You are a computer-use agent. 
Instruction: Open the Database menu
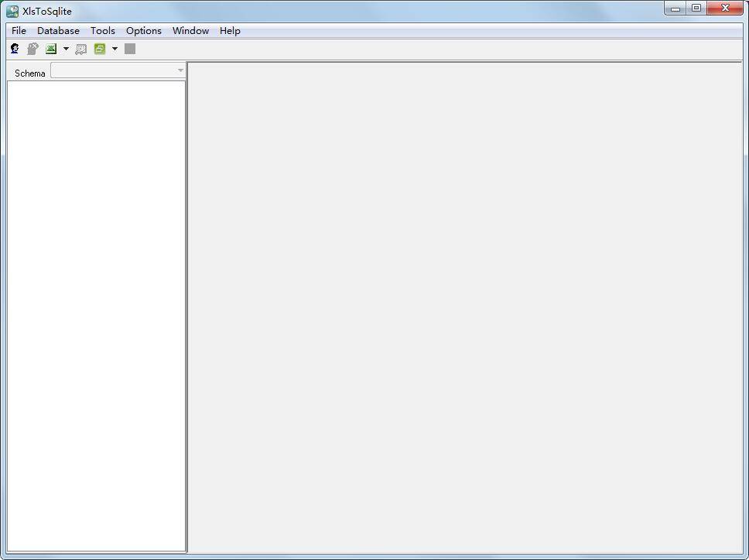coord(58,30)
